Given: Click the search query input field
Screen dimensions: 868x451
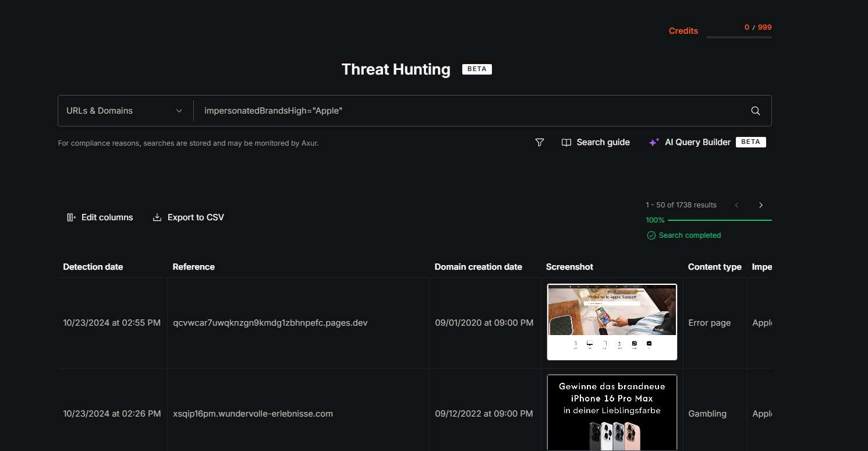Looking at the screenshot, I should 470,111.
